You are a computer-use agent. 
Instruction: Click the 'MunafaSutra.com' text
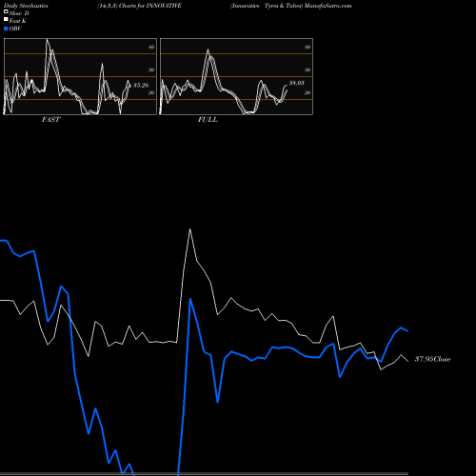pyautogui.click(x=327, y=6)
